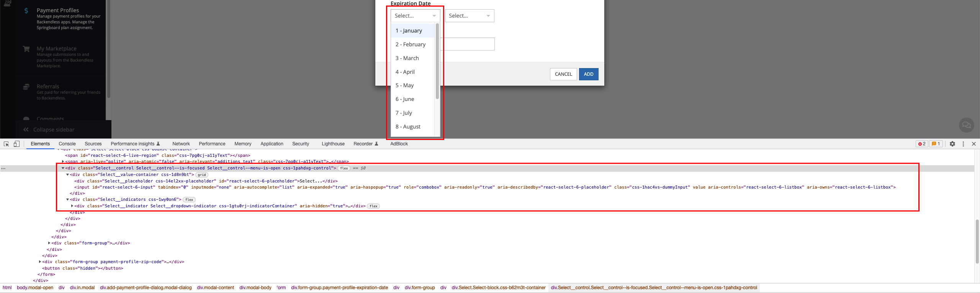
Task: Click the Collapse sidebar double-chevron icon
Action: point(26,130)
